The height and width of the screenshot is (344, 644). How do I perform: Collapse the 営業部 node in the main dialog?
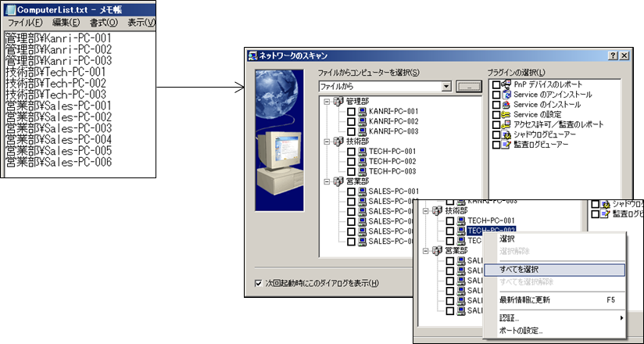click(327, 181)
